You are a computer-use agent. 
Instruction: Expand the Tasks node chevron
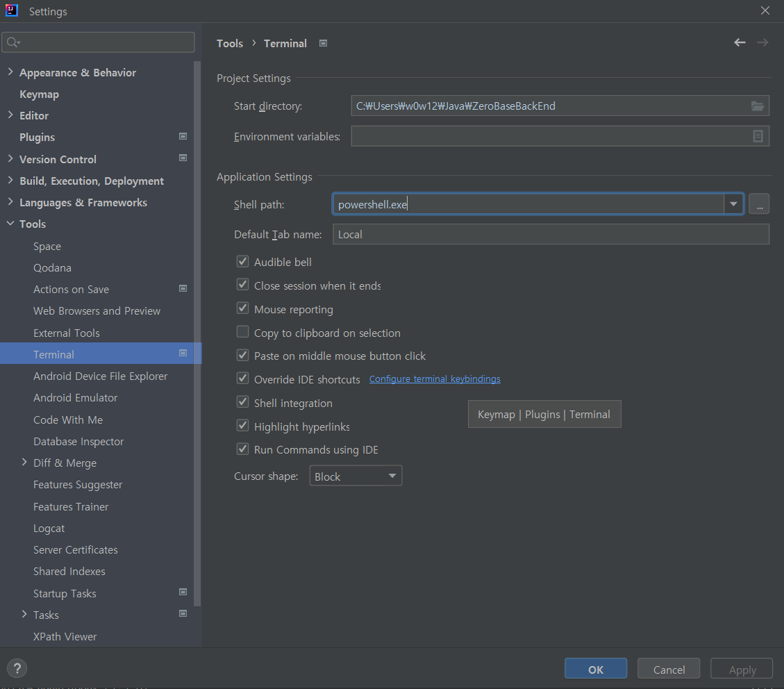[x=24, y=615]
